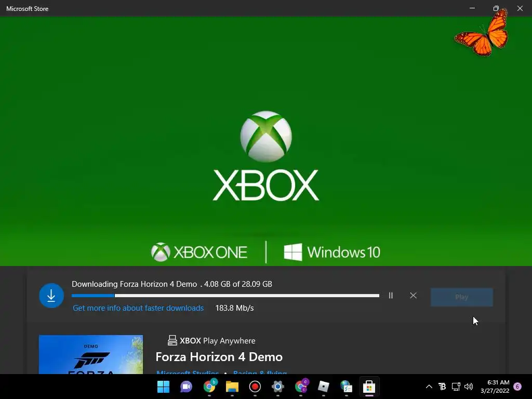Open the volume speaker tray icon
532x399 pixels.
click(469, 387)
